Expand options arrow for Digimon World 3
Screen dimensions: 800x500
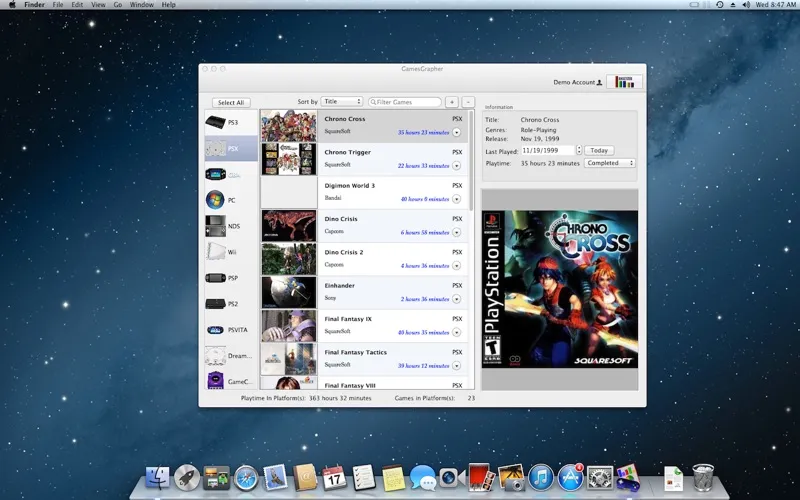click(x=457, y=199)
